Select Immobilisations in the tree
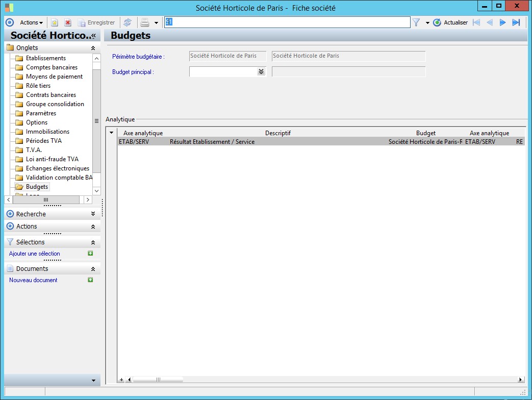Viewport: 532px width, 400px height. tap(47, 131)
